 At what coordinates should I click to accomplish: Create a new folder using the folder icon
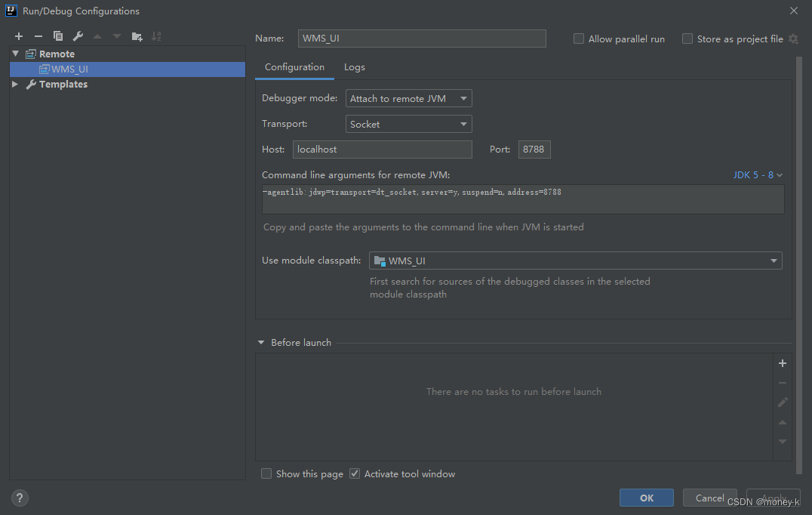pyautogui.click(x=137, y=35)
